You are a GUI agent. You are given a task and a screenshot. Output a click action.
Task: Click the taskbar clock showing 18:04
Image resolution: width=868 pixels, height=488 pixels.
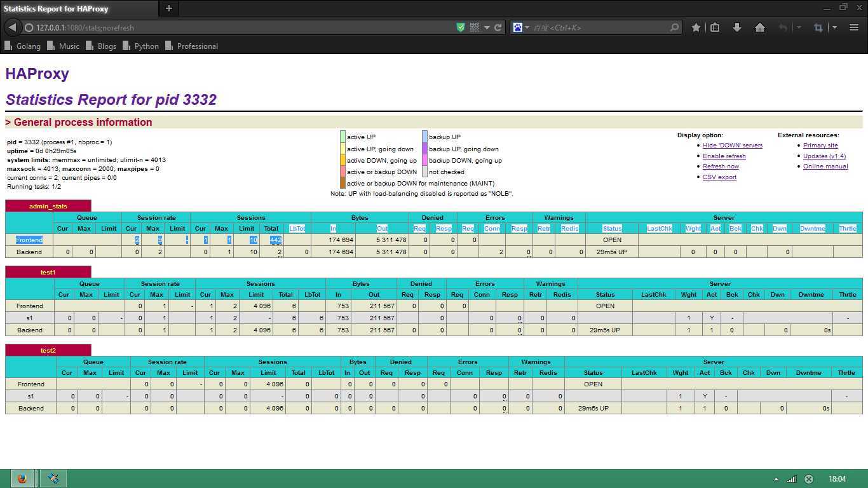[x=837, y=479]
